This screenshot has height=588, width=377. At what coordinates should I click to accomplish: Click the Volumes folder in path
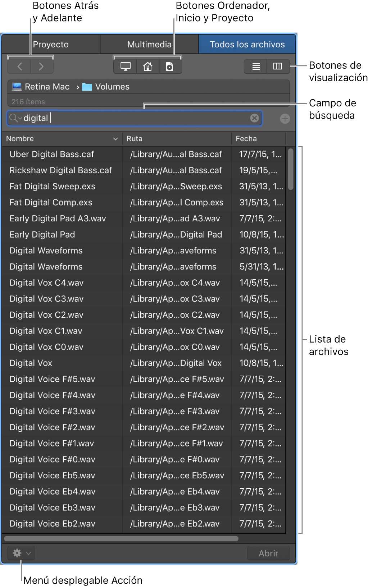point(106,87)
